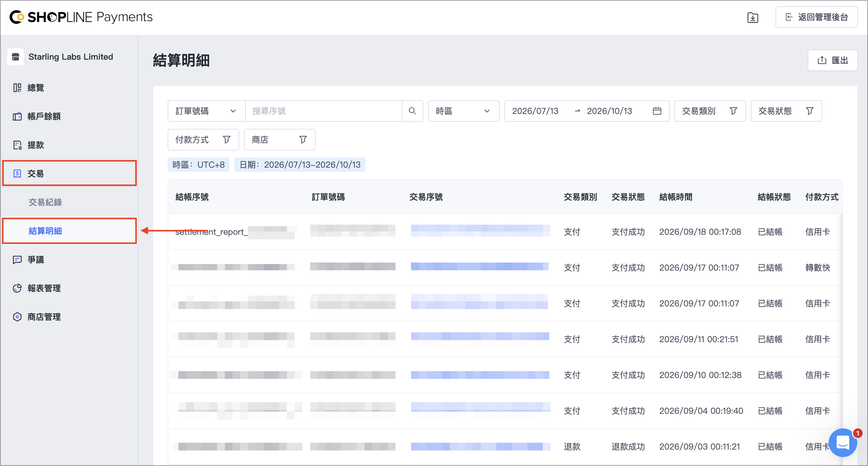Click start date 2026/07/13 field
The height and width of the screenshot is (466, 868).
[x=535, y=111]
